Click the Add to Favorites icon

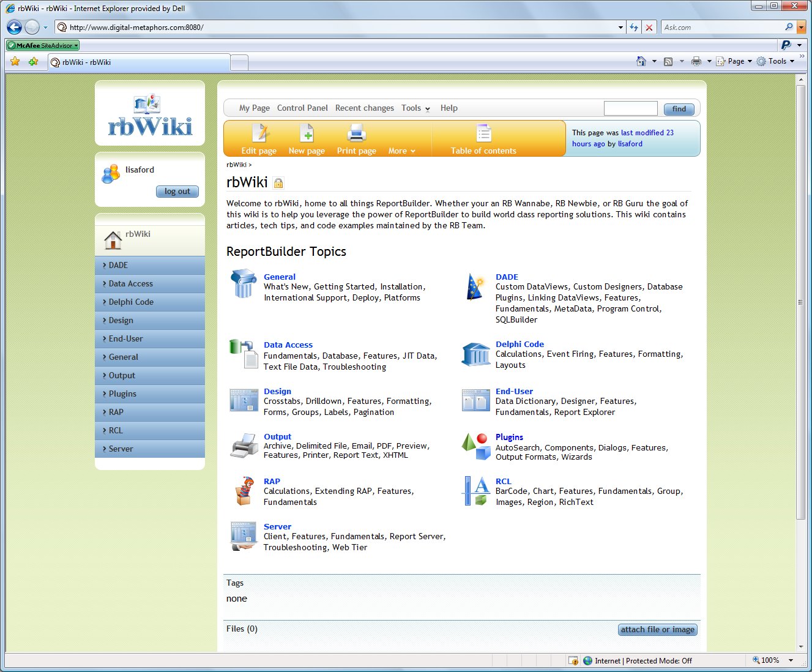(x=34, y=61)
